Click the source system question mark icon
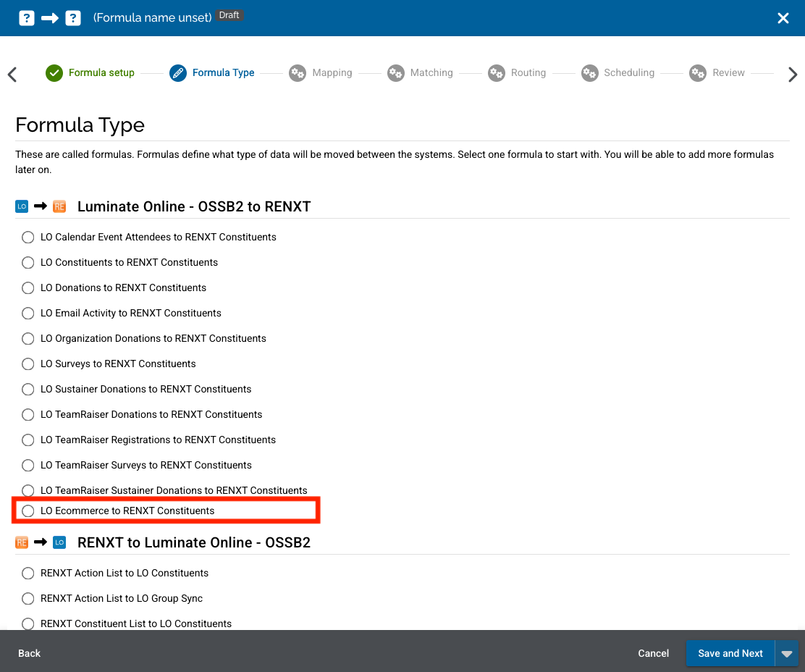Image resolution: width=805 pixels, height=672 pixels. pyautogui.click(x=27, y=18)
